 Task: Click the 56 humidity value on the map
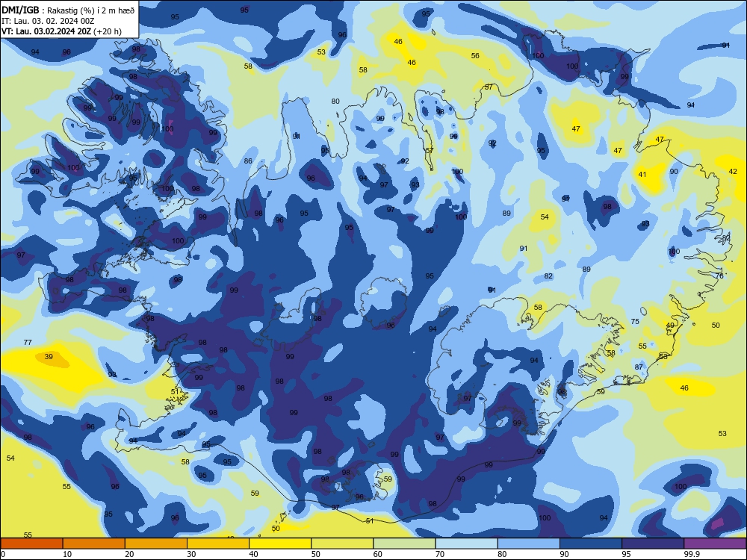point(475,56)
